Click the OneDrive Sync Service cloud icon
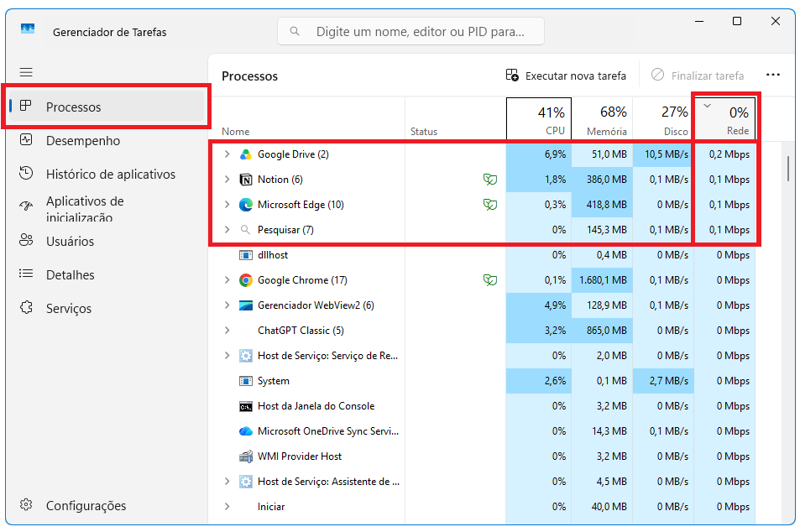 tap(246, 431)
